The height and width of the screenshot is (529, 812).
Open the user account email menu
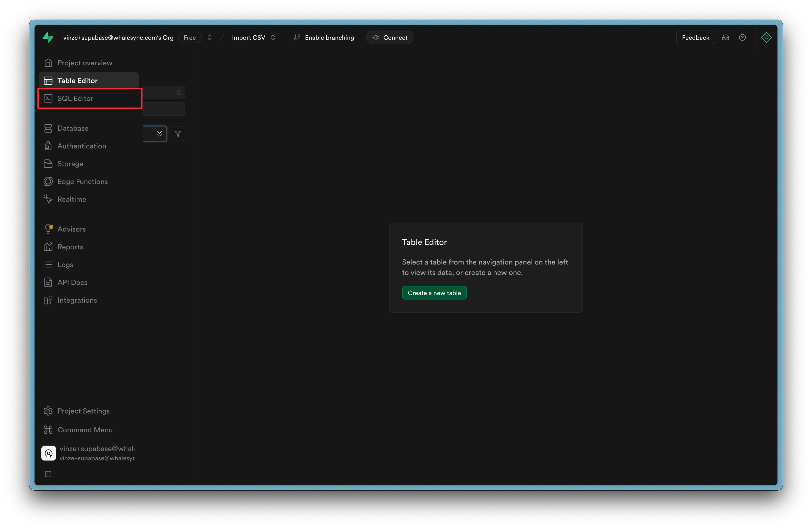coord(89,453)
